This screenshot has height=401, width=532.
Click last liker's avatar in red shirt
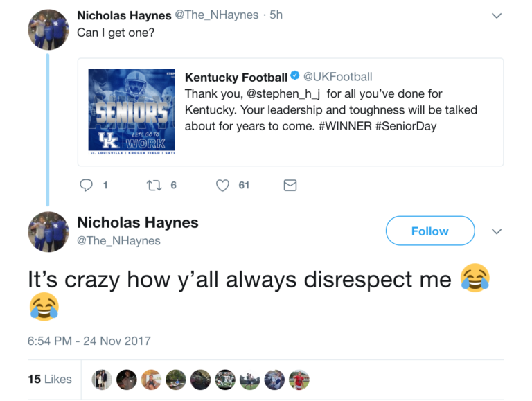coord(299,380)
